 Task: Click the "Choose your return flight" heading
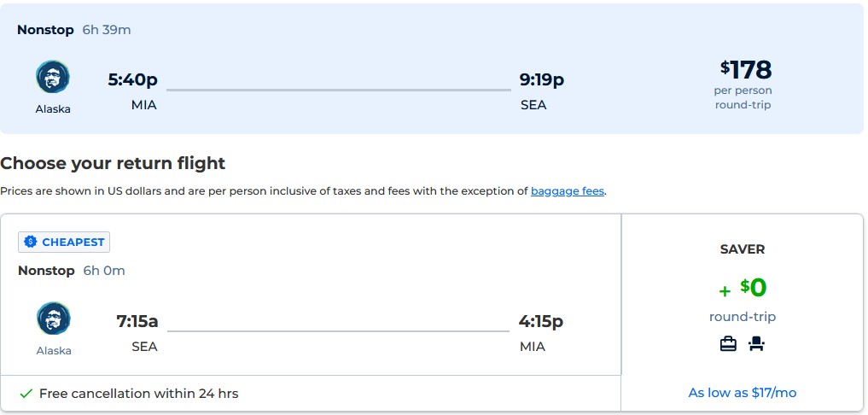(x=113, y=163)
